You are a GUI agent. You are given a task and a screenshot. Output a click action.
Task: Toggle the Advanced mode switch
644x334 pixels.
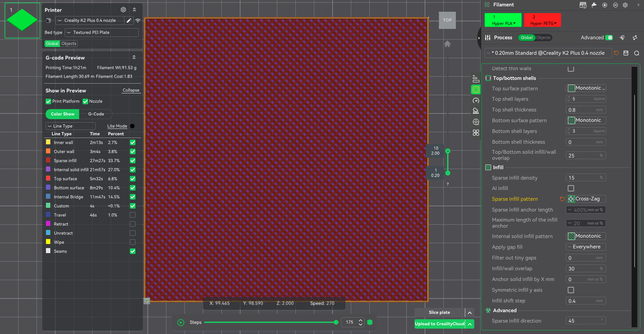coord(609,38)
